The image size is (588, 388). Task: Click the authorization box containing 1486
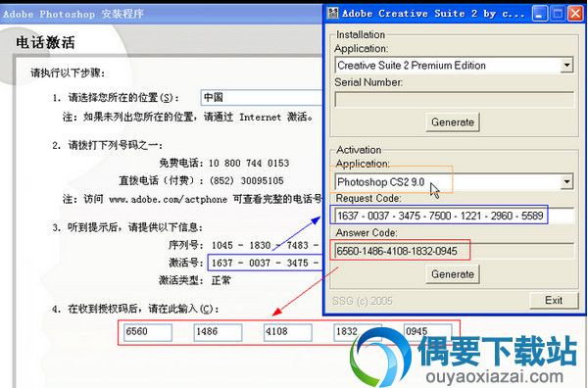[x=218, y=332]
